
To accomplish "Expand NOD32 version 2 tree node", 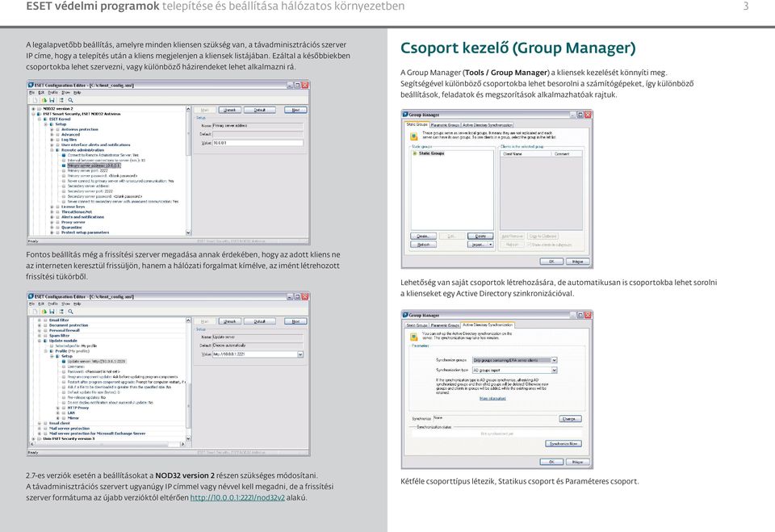I will pyautogui.click(x=33, y=109).
